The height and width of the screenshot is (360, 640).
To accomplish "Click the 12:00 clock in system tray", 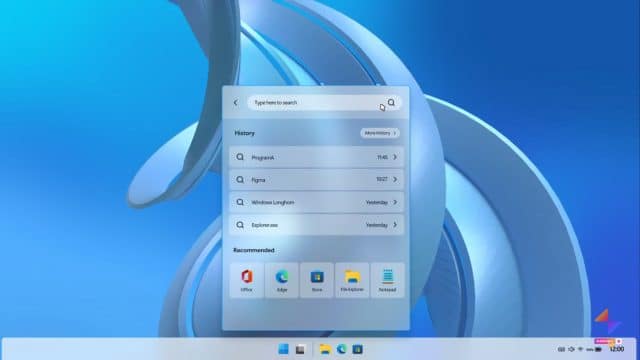I will [x=616, y=349].
